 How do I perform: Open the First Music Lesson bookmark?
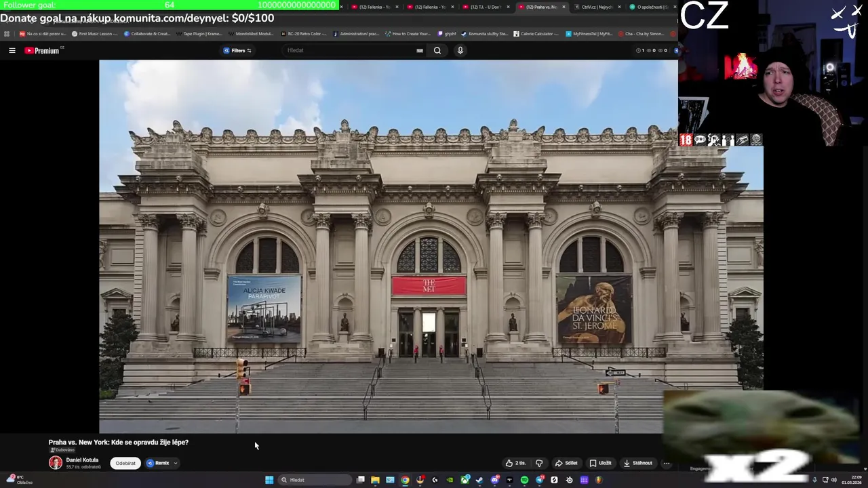(x=94, y=34)
